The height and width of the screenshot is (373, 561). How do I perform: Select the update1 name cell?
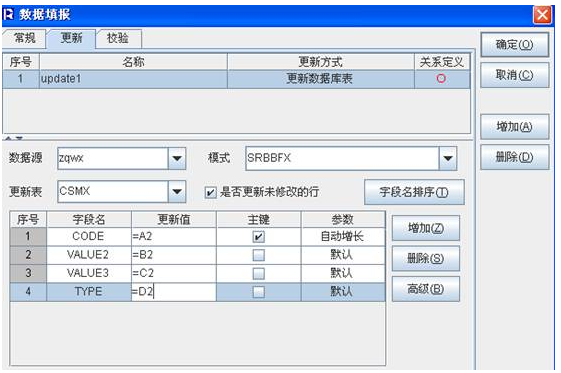[x=133, y=79]
